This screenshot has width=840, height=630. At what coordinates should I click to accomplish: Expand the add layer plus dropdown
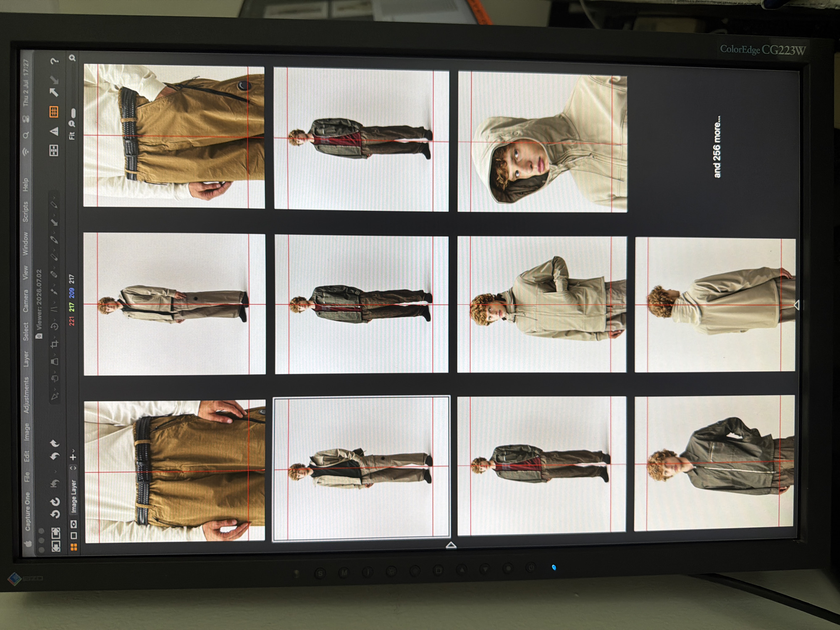click(x=73, y=455)
